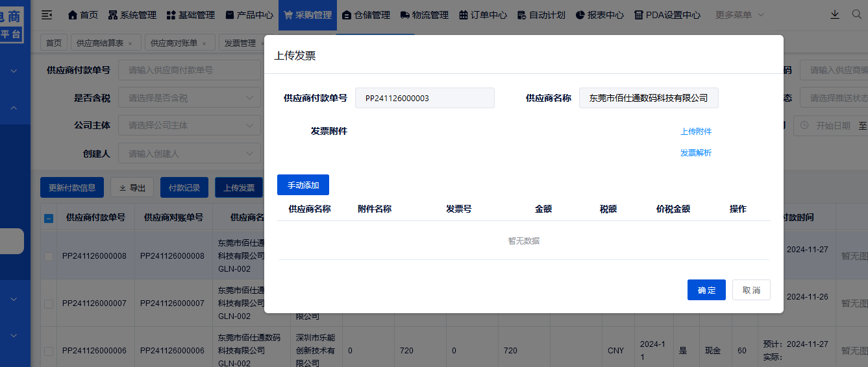Click the 付款记录 button
The height and width of the screenshot is (367, 868).
tap(184, 187)
